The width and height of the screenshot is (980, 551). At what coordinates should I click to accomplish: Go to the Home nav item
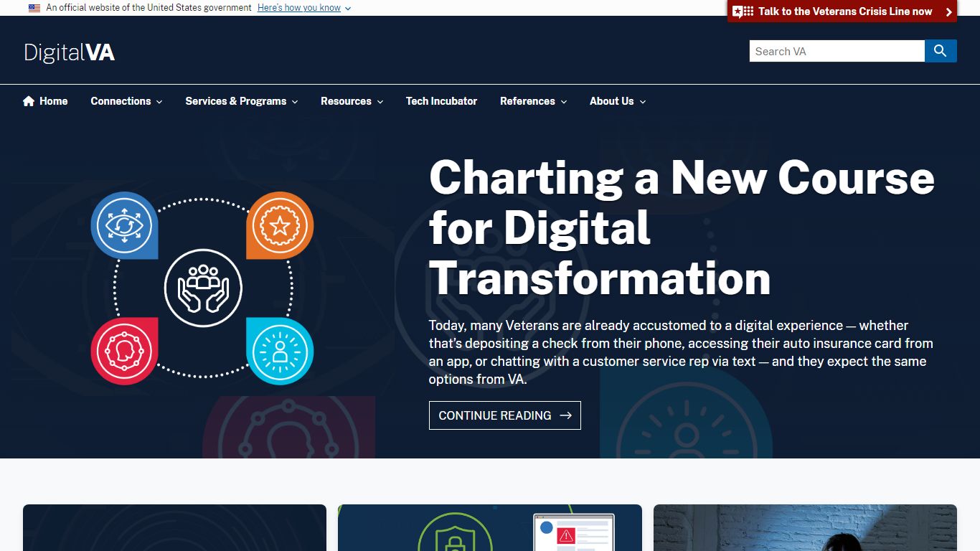(x=45, y=101)
